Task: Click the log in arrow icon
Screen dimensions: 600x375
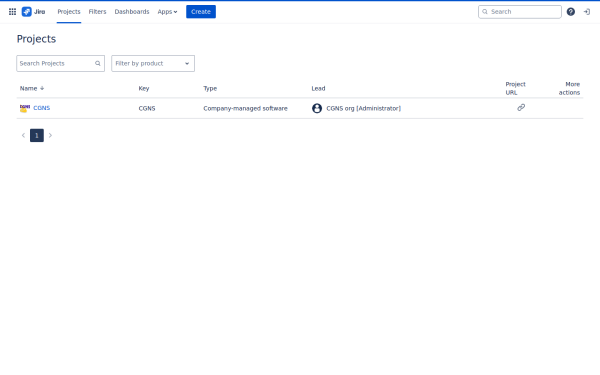Action: (x=587, y=12)
